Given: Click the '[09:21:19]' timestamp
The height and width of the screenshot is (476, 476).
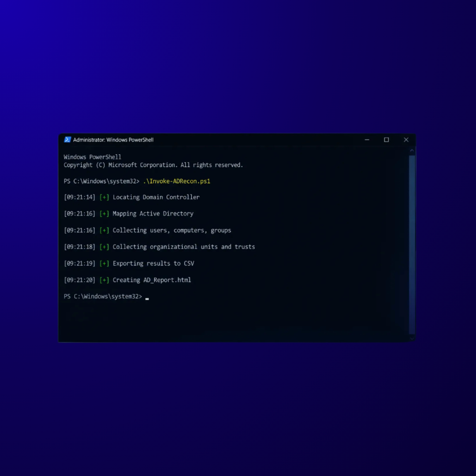Looking at the screenshot, I should [x=79, y=264].
